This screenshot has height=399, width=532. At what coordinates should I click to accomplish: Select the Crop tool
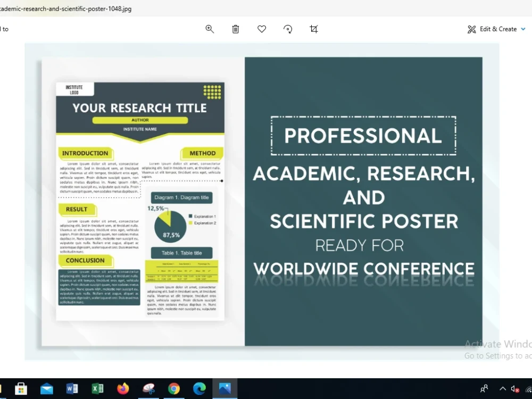click(313, 29)
